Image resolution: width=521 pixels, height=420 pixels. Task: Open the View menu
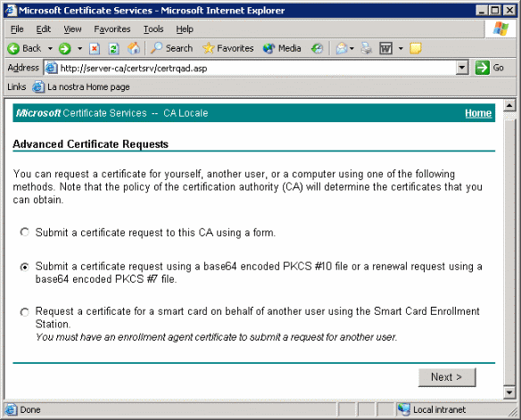click(72, 29)
